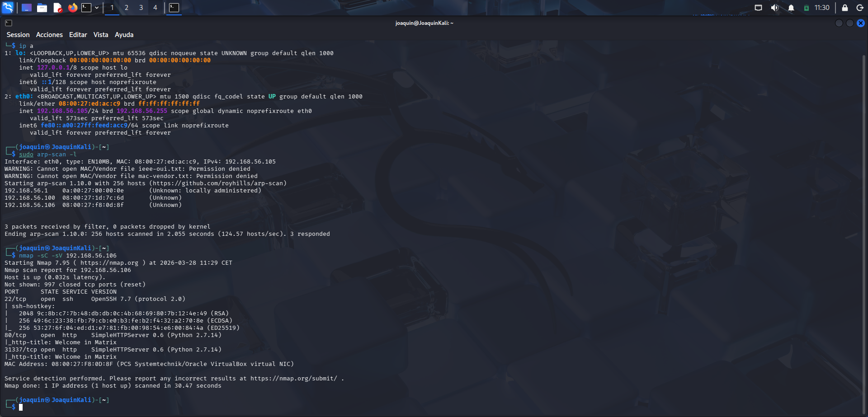Switch to virtual desktop 2
Screen dimensions: 868x417
[x=126, y=7]
